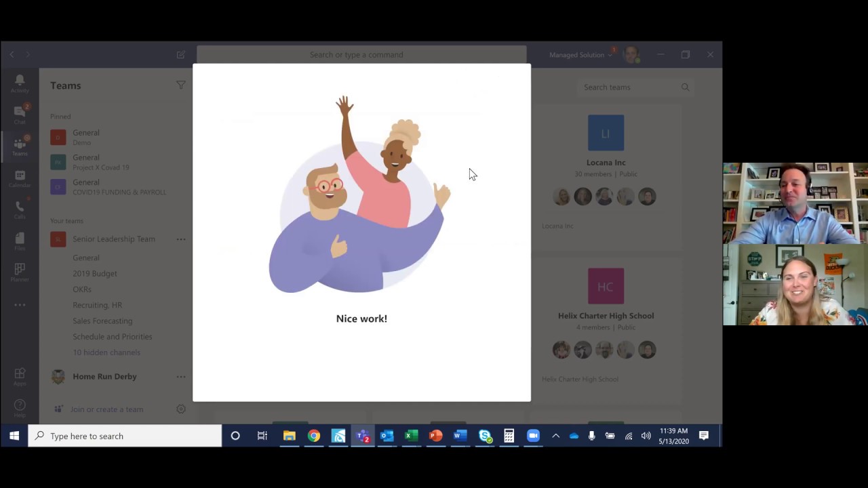Image resolution: width=868 pixels, height=488 pixels.
Task: Open Managed Solution organization dropdown
Action: (x=580, y=55)
